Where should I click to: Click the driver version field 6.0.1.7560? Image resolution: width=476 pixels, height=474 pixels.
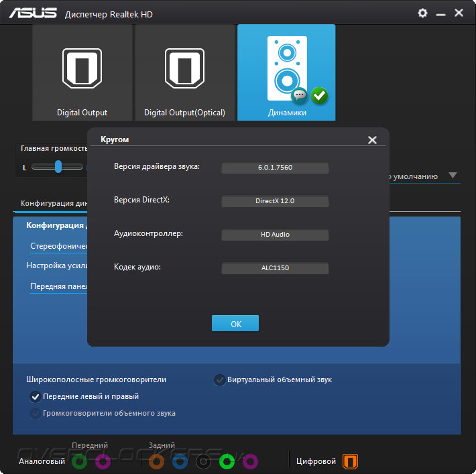tap(275, 168)
